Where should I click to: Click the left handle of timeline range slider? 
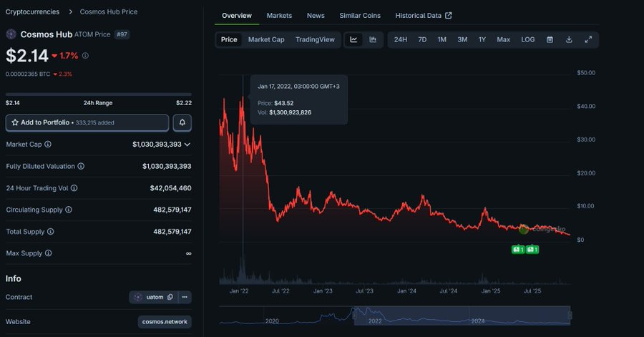click(354, 315)
